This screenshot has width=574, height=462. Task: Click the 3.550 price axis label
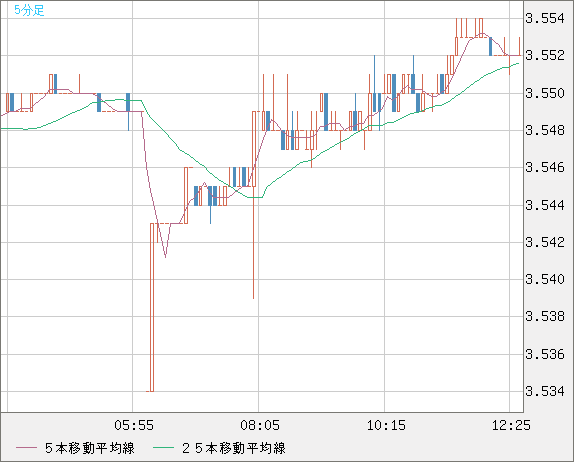pos(545,93)
